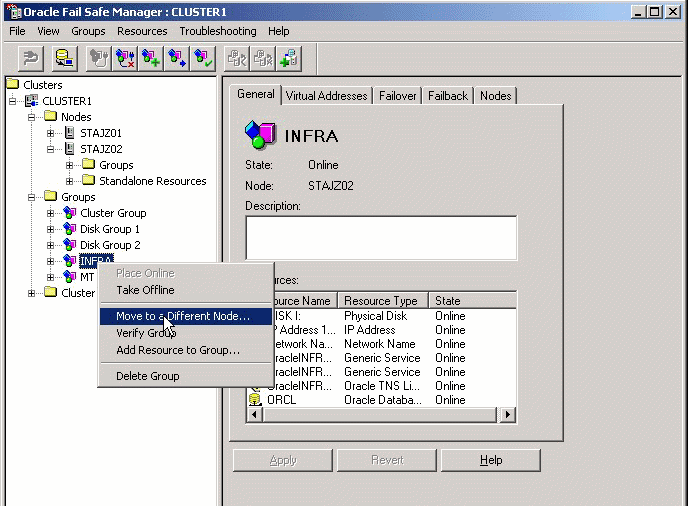Choose Delete Group from context menu

(x=147, y=376)
